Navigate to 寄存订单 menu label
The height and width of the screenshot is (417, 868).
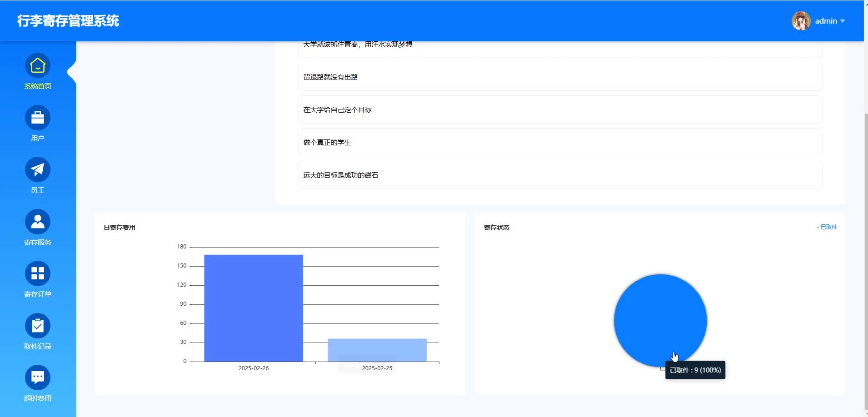pyautogui.click(x=38, y=294)
